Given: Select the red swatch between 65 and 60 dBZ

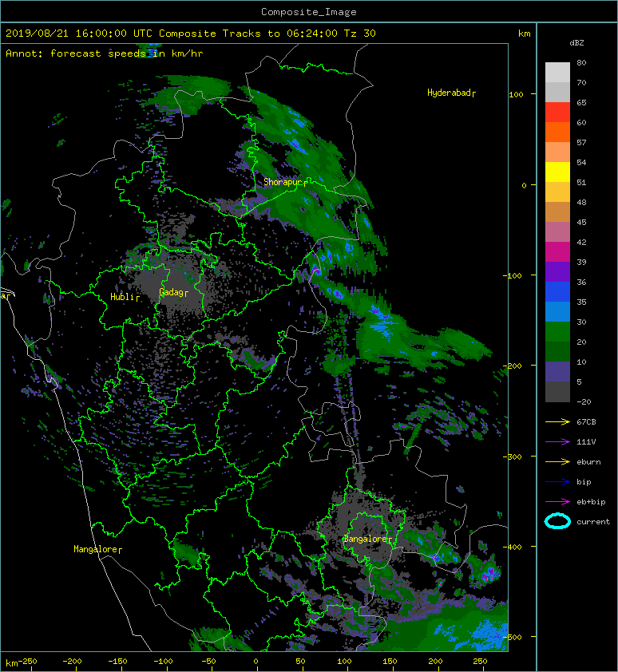Looking at the screenshot, I should click(x=557, y=113).
